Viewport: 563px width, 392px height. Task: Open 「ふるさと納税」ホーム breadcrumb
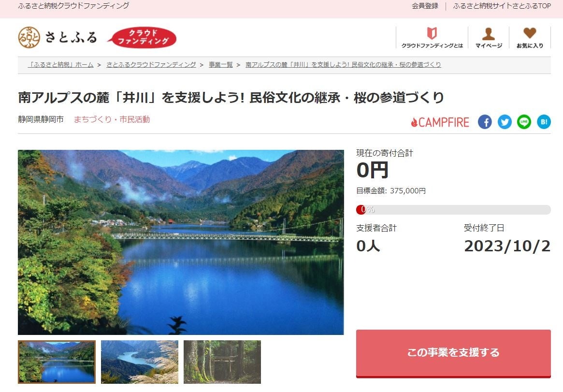(61, 65)
